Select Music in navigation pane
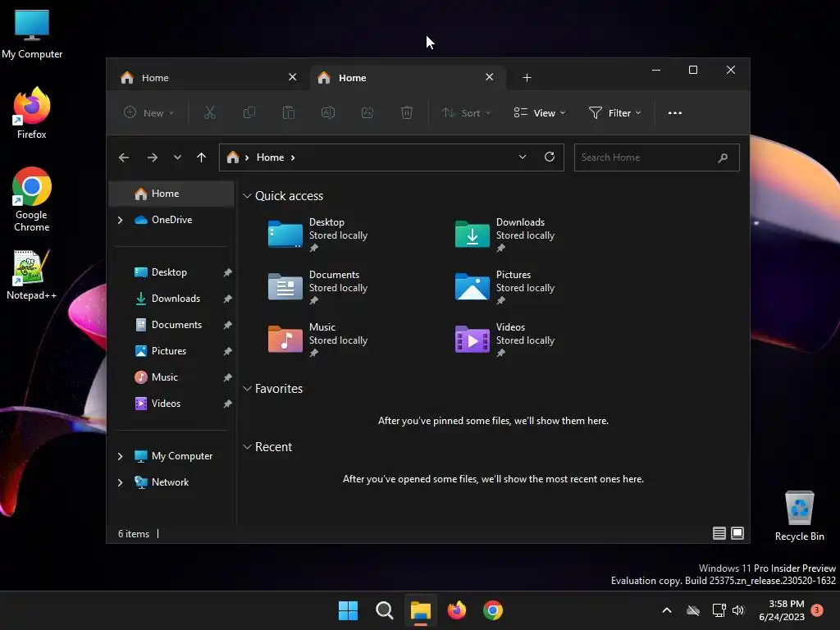840x630 pixels. [171, 377]
